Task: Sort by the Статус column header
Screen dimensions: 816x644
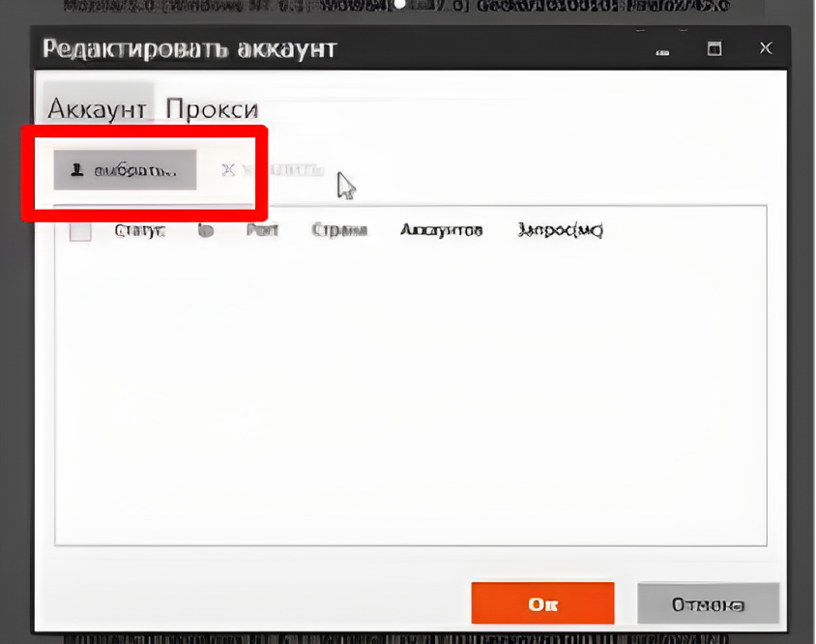Action: tap(139, 230)
